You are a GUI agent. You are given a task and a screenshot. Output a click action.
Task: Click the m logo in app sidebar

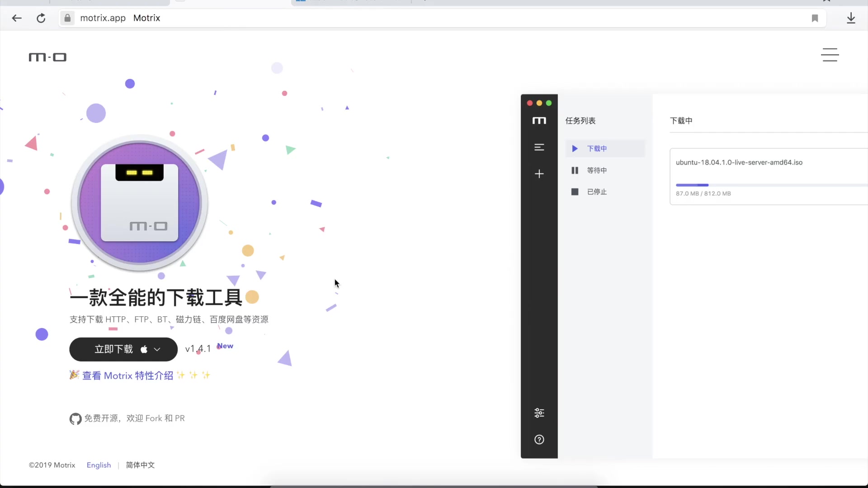click(539, 121)
